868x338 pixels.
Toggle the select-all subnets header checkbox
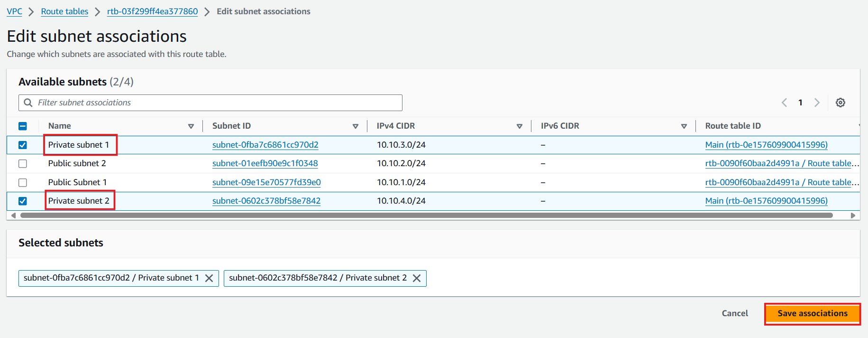23,126
